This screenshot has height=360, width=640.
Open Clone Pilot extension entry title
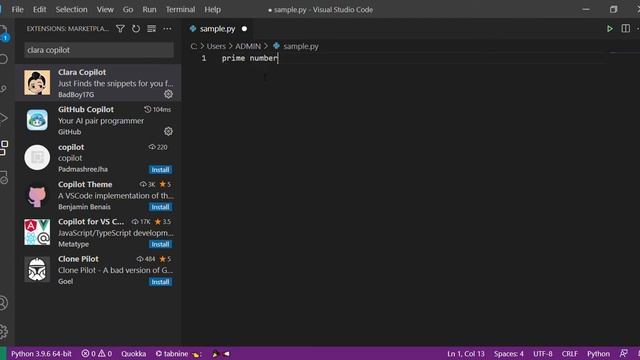coord(78,259)
